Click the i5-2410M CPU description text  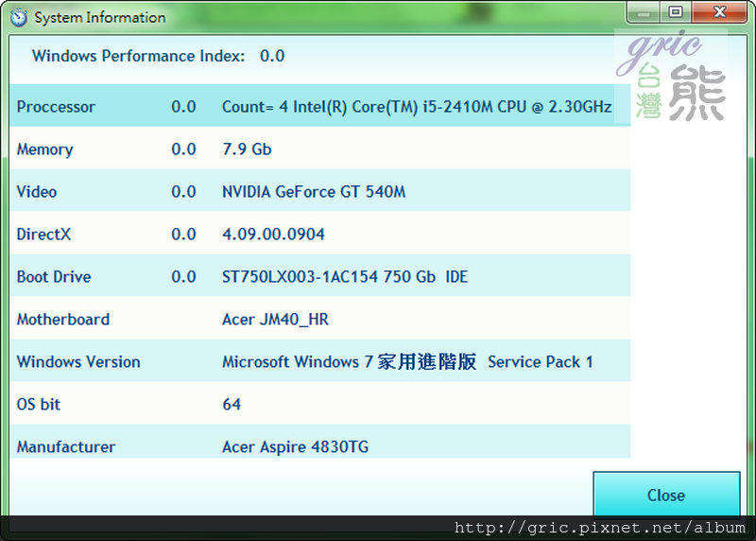(x=417, y=107)
